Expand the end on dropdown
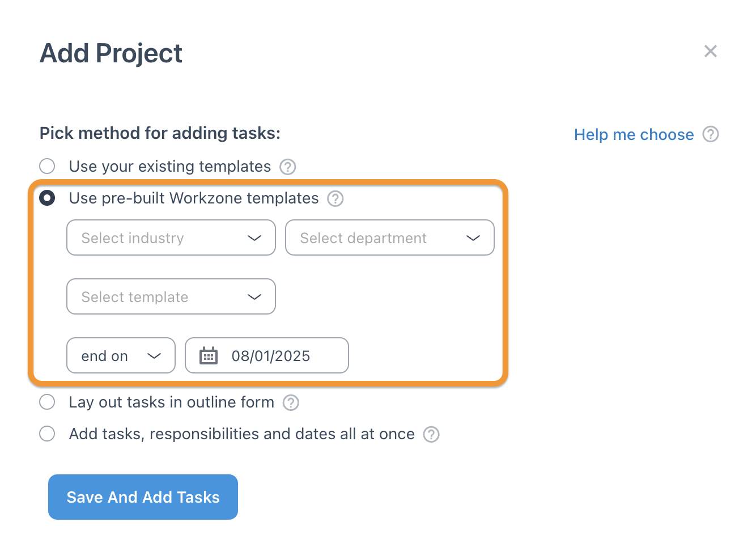 coord(121,355)
